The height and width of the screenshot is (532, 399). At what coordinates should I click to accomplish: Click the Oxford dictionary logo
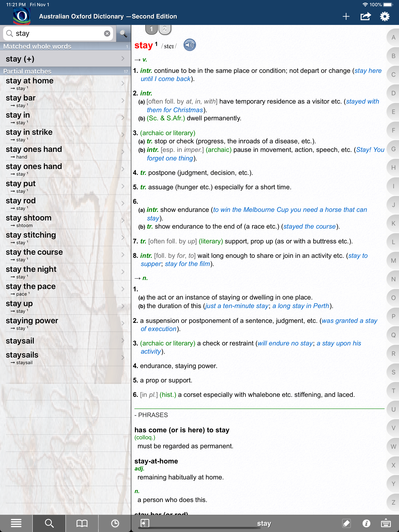click(x=22, y=16)
